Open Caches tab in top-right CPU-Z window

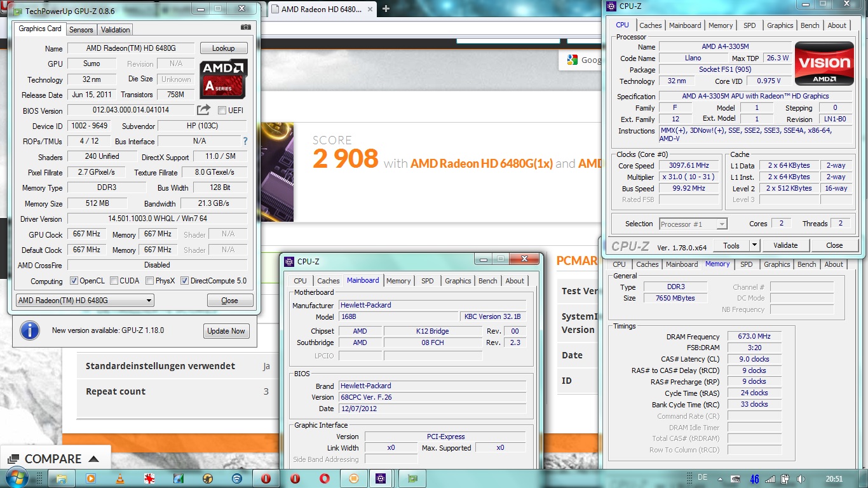point(651,25)
